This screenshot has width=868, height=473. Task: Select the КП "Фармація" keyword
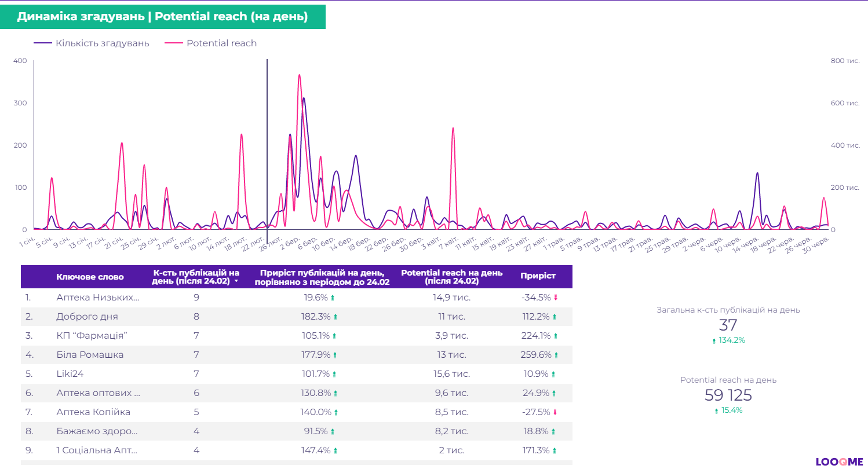[92, 336]
